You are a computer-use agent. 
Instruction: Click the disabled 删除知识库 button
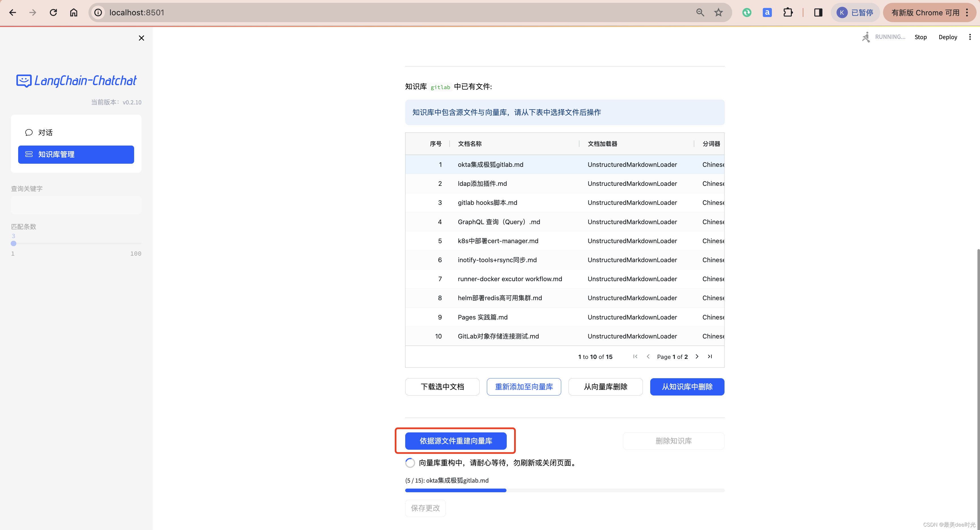[673, 441]
